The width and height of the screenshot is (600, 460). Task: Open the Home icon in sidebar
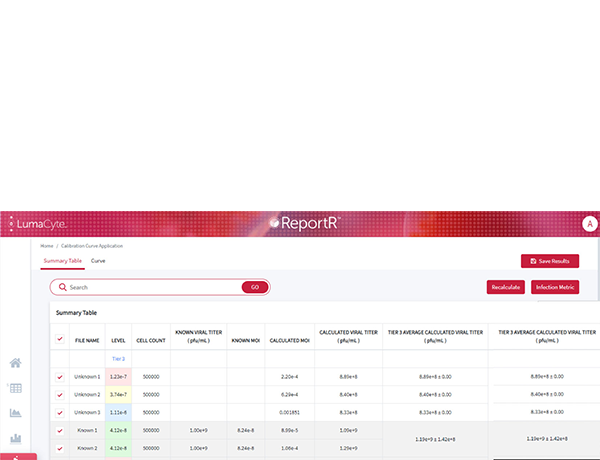15,363
